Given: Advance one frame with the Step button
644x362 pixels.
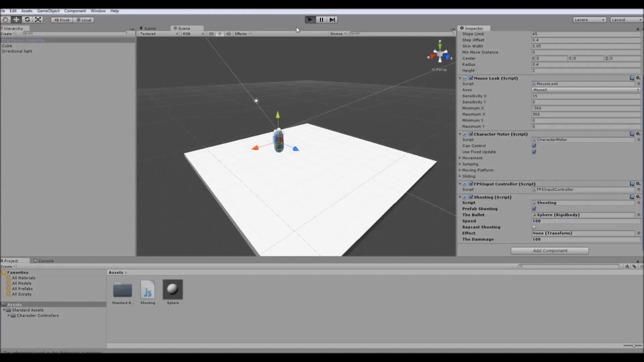Looking at the screenshot, I should pyautogui.click(x=332, y=20).
